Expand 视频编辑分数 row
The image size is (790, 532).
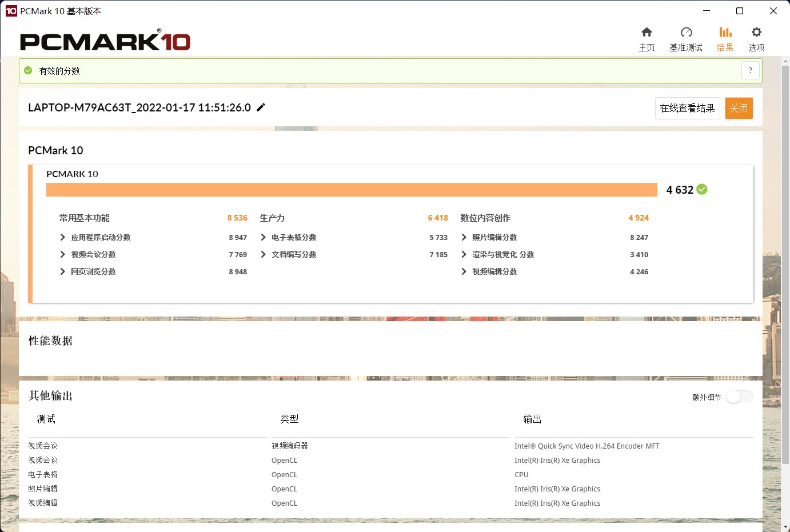pos(464,271)
